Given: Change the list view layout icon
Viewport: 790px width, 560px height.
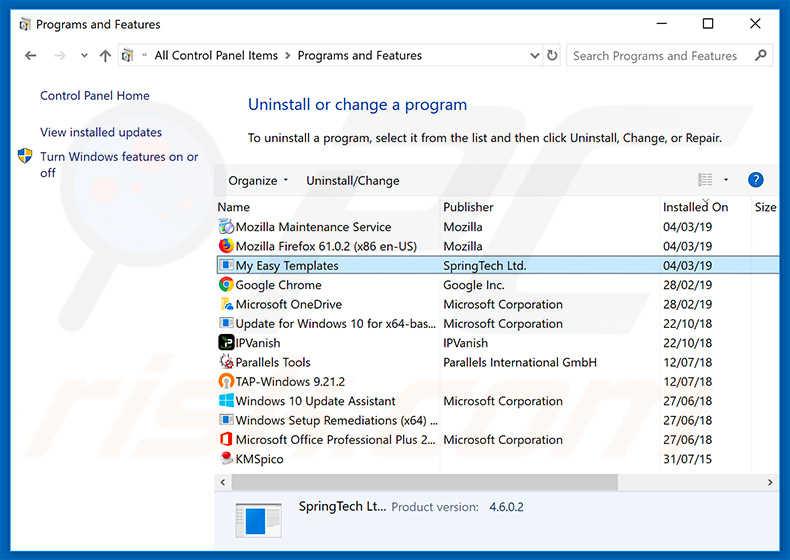Looking at the screenshot, I should pyautogui.click(x=705, y=179).
